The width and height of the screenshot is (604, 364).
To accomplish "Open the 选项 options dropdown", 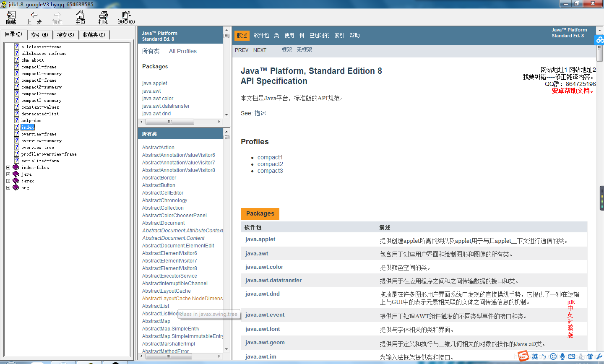I will click(x=125, y=18).
